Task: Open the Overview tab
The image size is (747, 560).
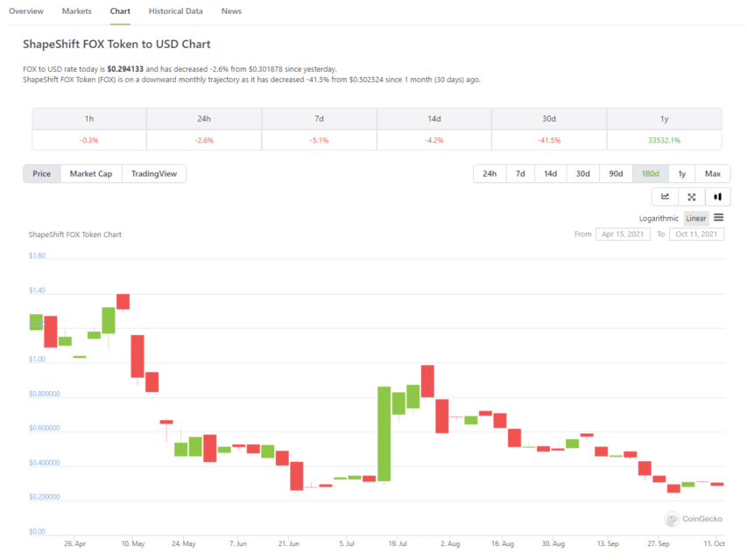Action: [x=26, y=11]
